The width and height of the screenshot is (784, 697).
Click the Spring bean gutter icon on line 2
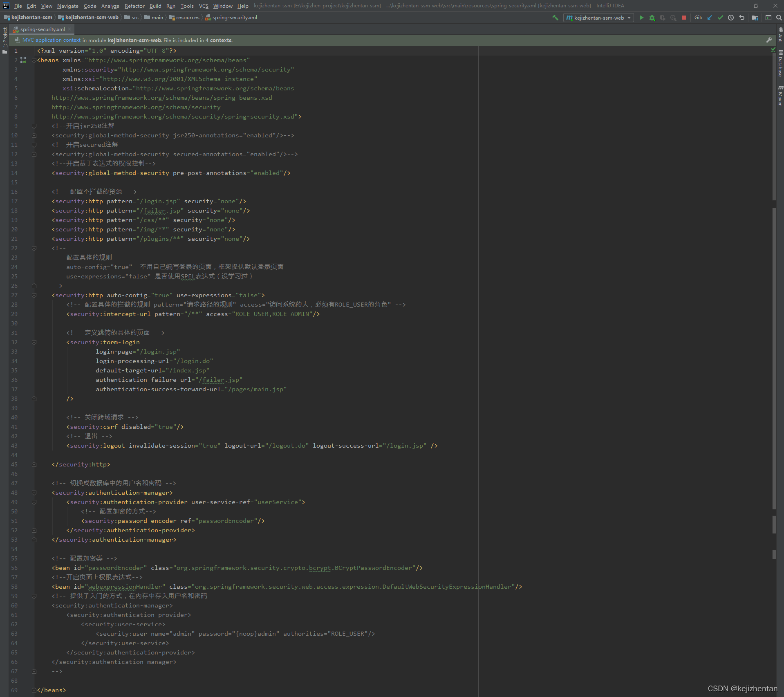[x=24, y=60]
